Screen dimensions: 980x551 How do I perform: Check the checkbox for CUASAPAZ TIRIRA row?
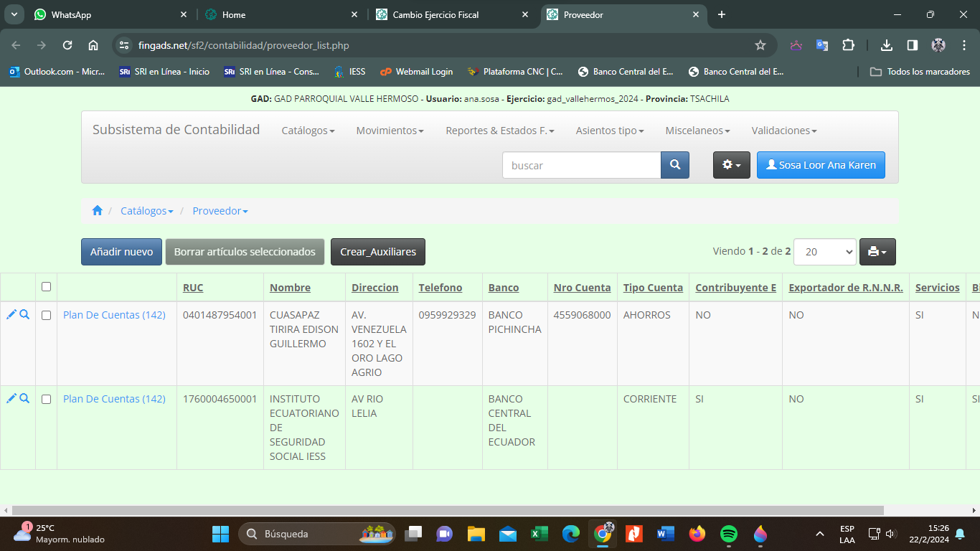tap(47, 315)
